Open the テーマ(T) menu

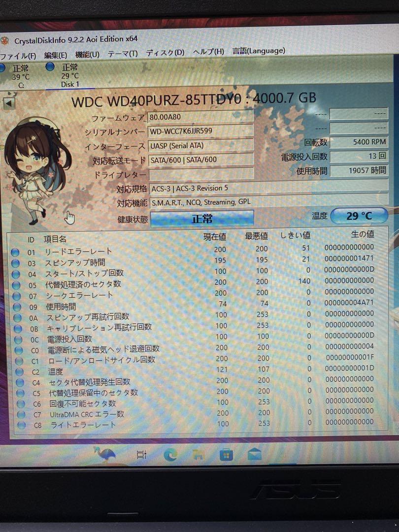coord(123,54)
